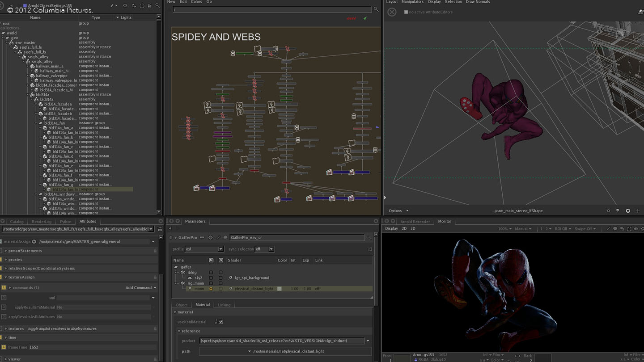644x362 pixels.
Task: Click the circled X icon in viewer
Action: 392,12
